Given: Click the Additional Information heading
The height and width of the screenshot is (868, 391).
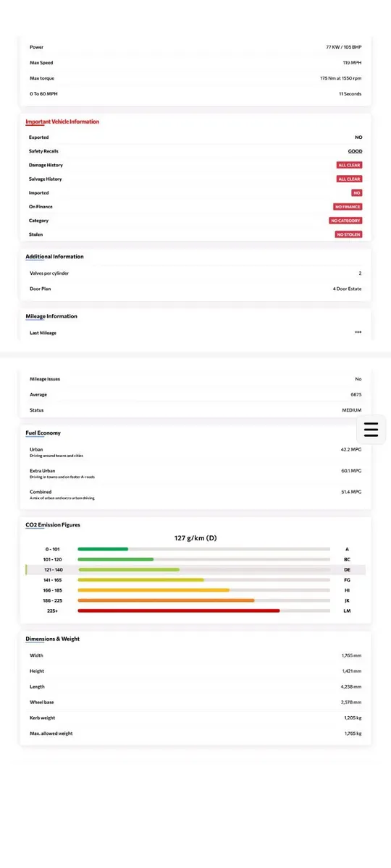Looking at the screenshot, I should click(x=54, y=257).
